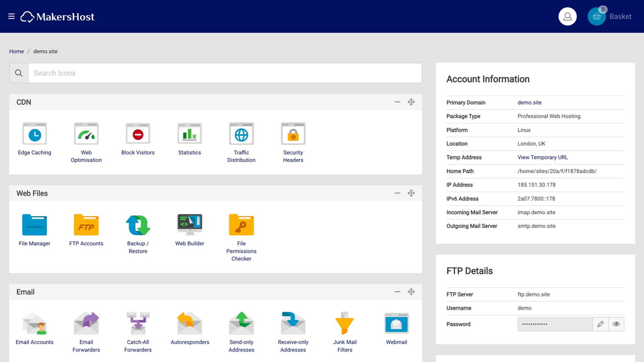
Task: Click the Search Icons input field
Action: click(x=224, y=73)
